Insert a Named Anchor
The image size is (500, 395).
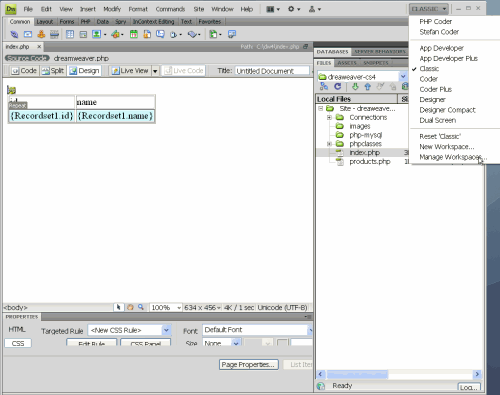[x=41, y=34]
